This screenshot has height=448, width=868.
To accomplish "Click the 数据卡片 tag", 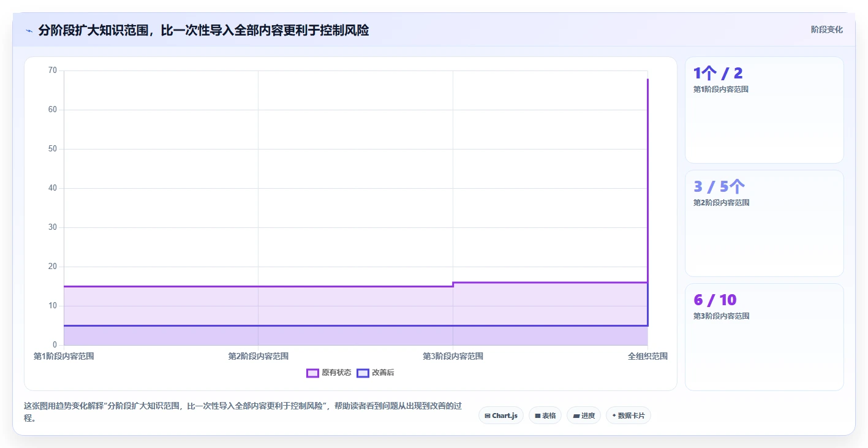I will (628, 416).
